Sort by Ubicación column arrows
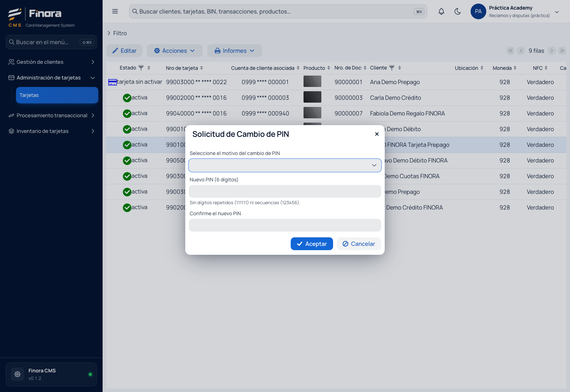This screenshot has height=392, width=570. 482,68
